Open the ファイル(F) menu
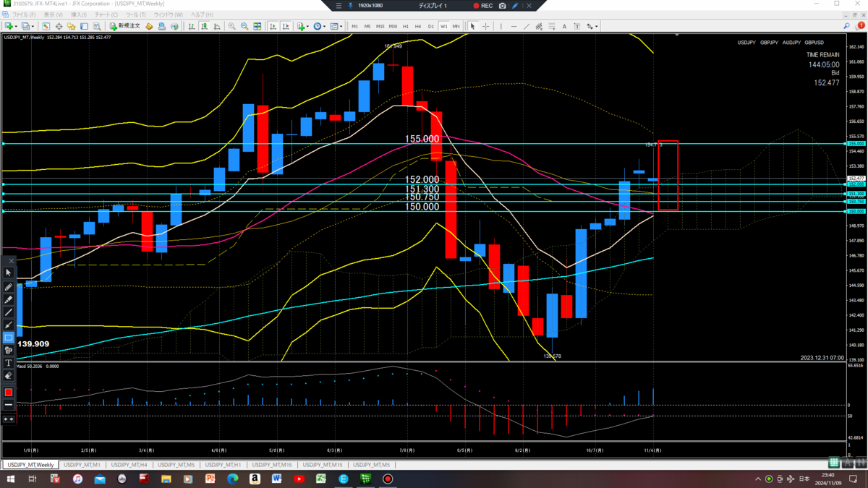868x488 pixels. point(24,14)
